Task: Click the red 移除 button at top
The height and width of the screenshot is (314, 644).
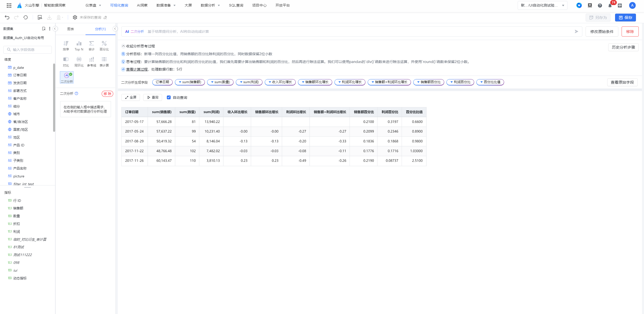Action: (x=630, y=32)
